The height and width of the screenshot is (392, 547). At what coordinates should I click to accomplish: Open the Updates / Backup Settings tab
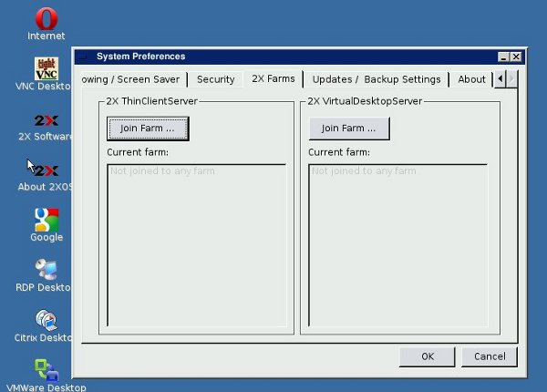(376, 79)
